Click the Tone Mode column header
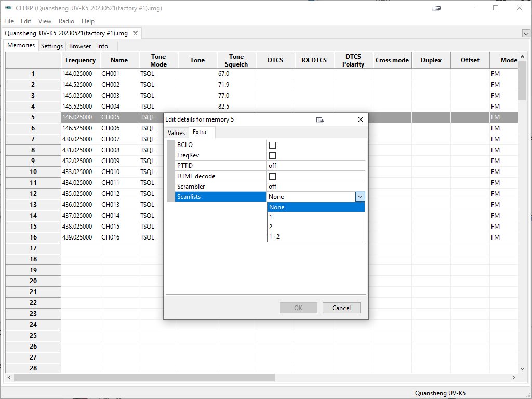This screenshot has height=399, width=532. point(158,60)
